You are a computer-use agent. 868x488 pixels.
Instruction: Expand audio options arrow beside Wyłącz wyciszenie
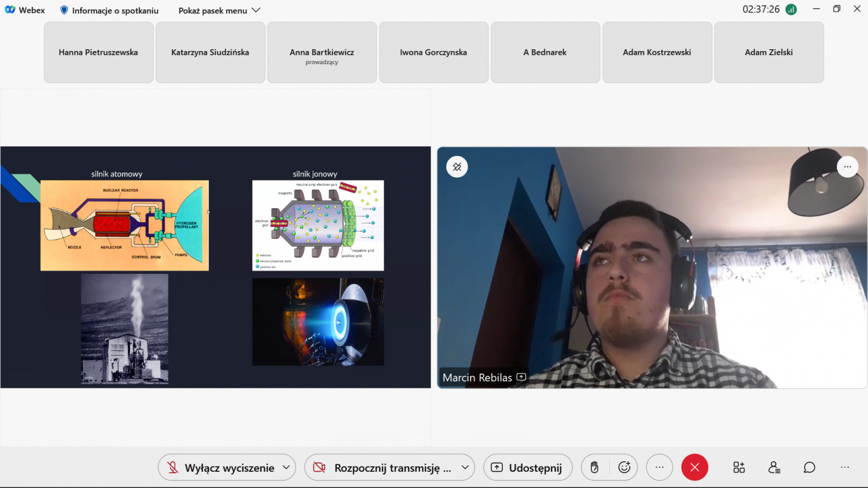[x=286, y=468]
